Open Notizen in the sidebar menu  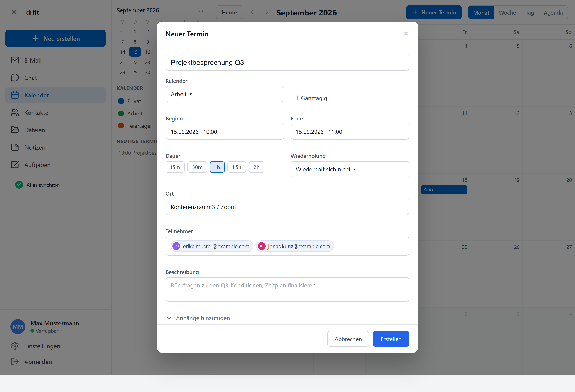coord(55,147)
